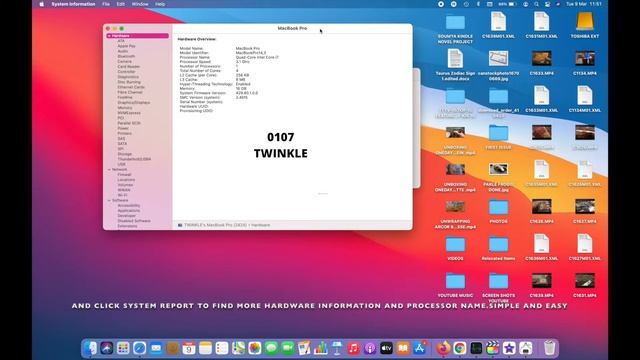Click battery indicator in menu bar

507,4
